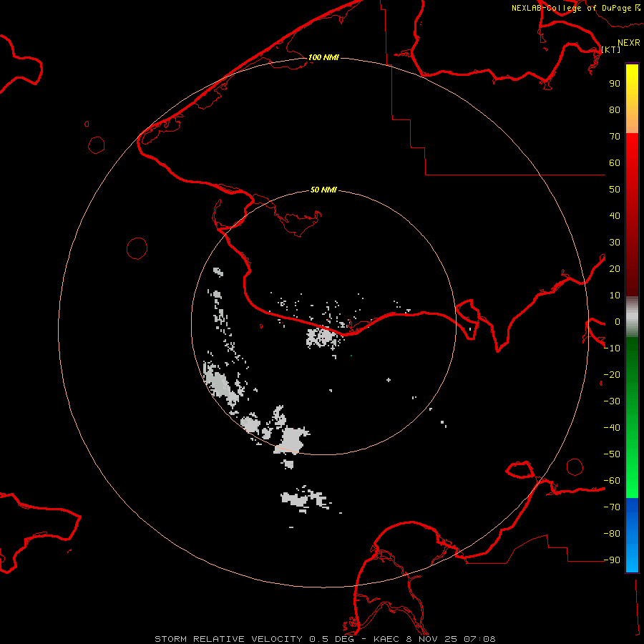Click the 50 NMI range ring label
Viewport: 644px width, 644px height.
(x=323, y=190)
